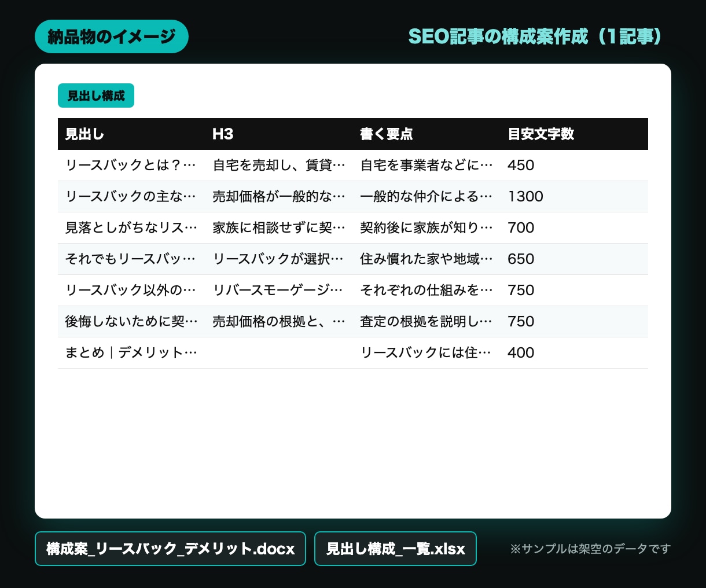Screen dimensions: 706x588
Task: Select the cell リースバックとは？…
Action: tap(131, 166)
